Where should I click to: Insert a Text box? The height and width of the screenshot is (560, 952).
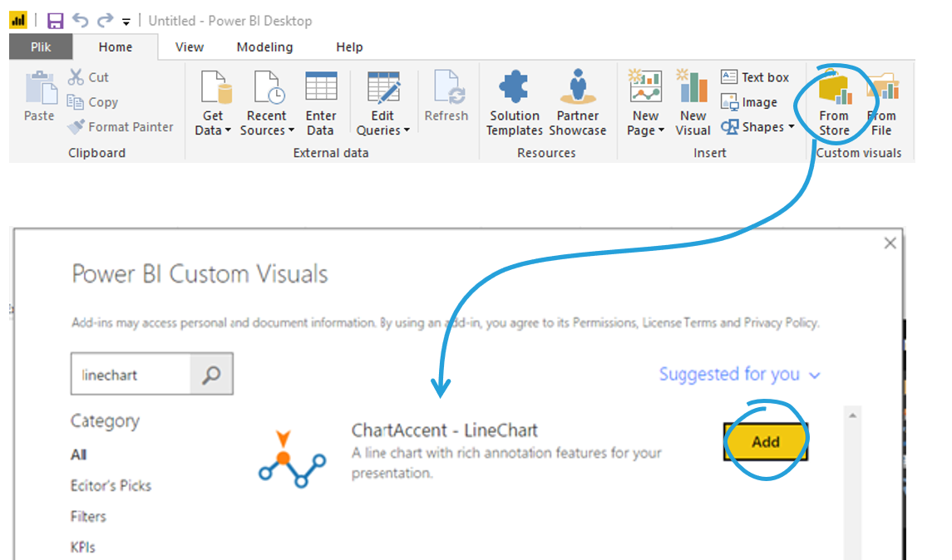755,77
